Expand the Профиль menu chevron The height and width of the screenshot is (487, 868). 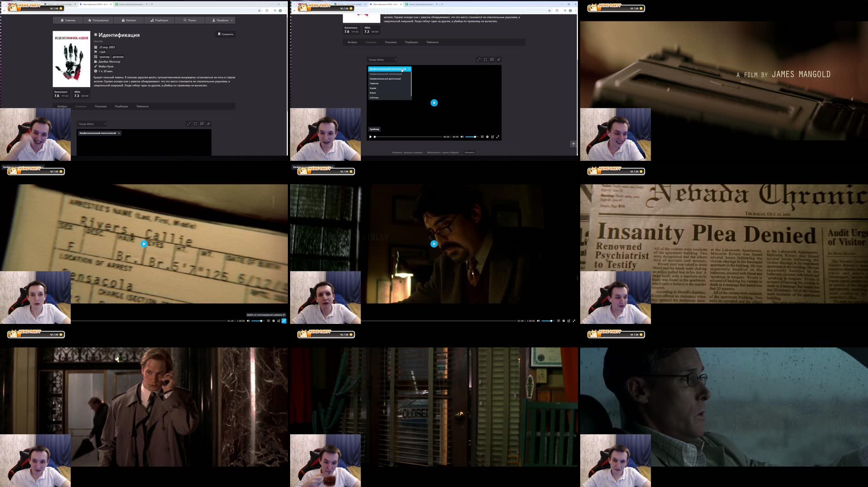pos(230,20)
